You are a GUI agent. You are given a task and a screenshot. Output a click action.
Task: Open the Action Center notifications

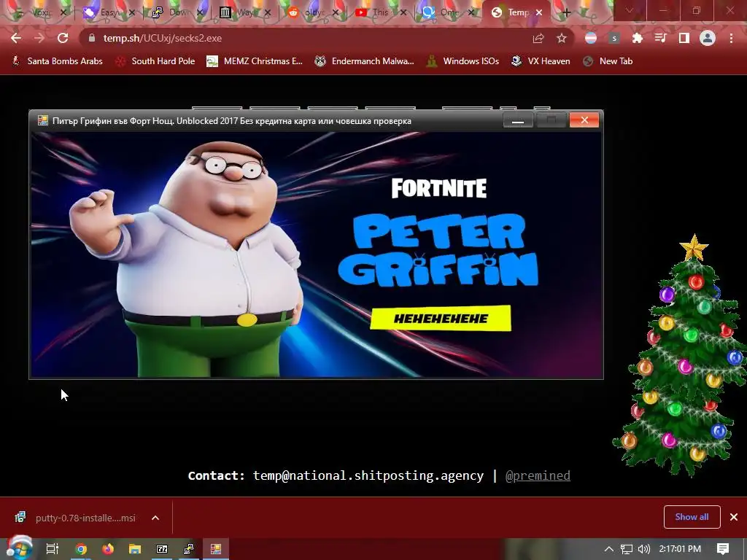[723, 549]
